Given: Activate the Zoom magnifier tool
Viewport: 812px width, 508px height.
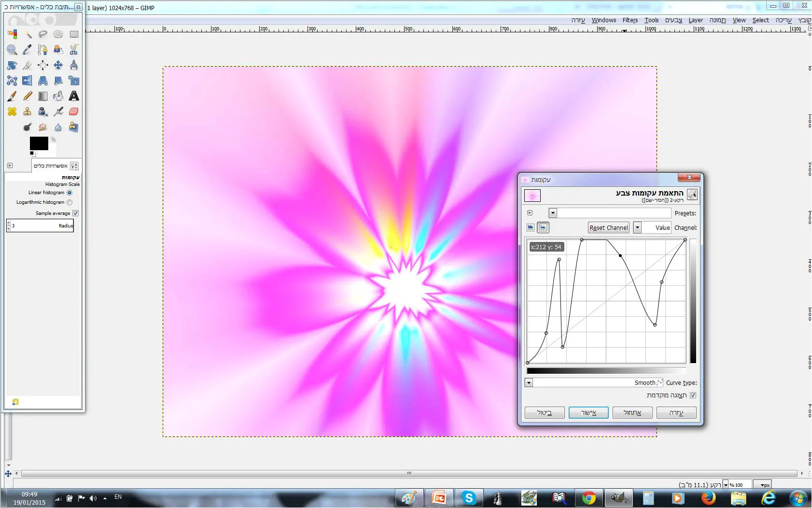Looking at the screenshot, I should coord(12,50).
